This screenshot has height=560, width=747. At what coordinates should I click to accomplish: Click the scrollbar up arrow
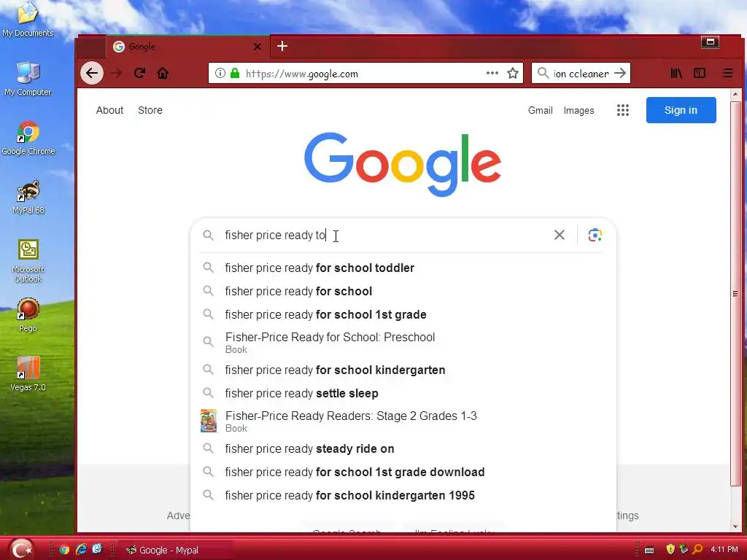[x=735, y=94]
